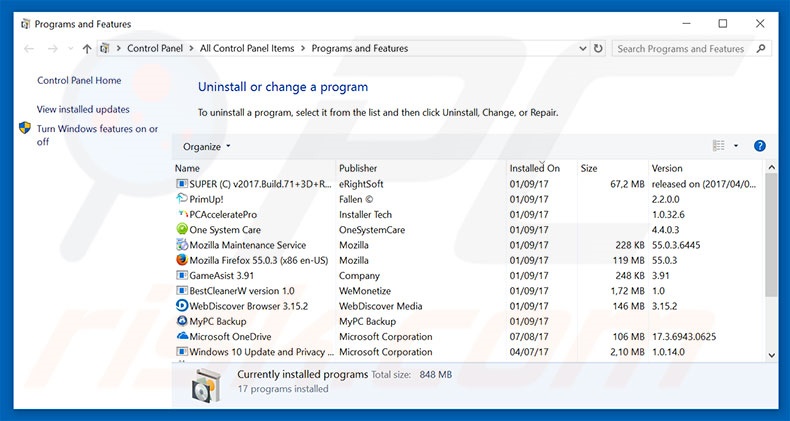Click the PCAcceleratePro program icon
This screenshot has height=421, width=790.
coord(182,214)
